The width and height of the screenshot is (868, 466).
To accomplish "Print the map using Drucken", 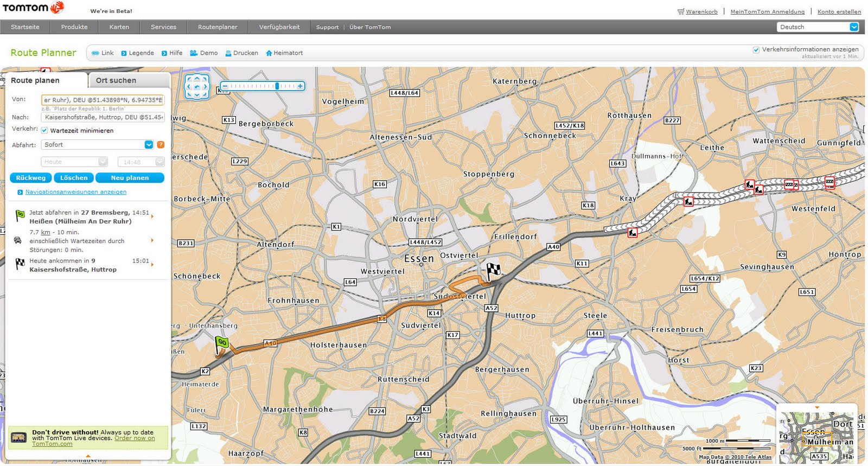I will pos(242,53).
